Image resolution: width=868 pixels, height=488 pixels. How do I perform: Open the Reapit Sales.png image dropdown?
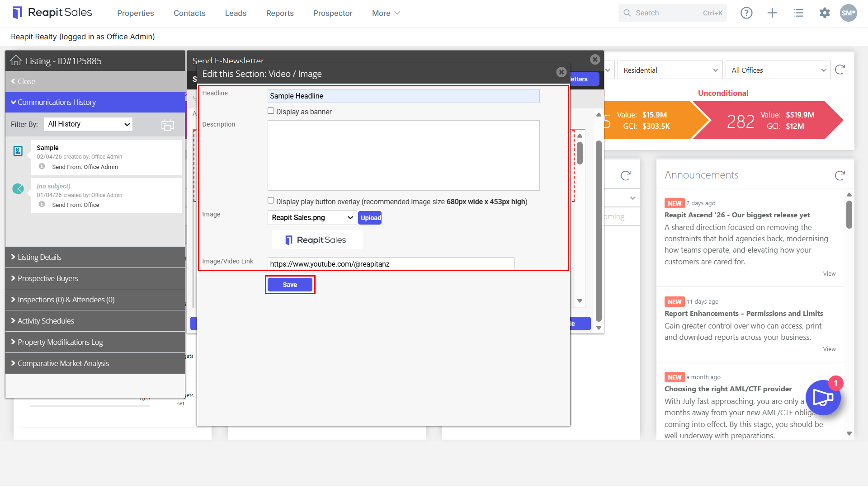coord(312,218)
